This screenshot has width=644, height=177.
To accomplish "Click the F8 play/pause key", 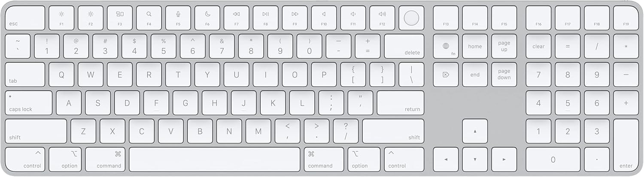I will click(x=266, y=18).
